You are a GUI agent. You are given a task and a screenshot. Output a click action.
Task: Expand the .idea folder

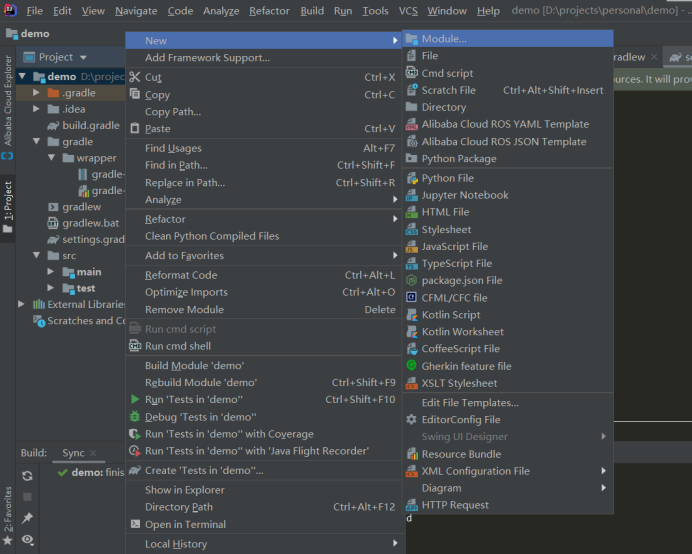pyautogui.click(x=37, y=109)
